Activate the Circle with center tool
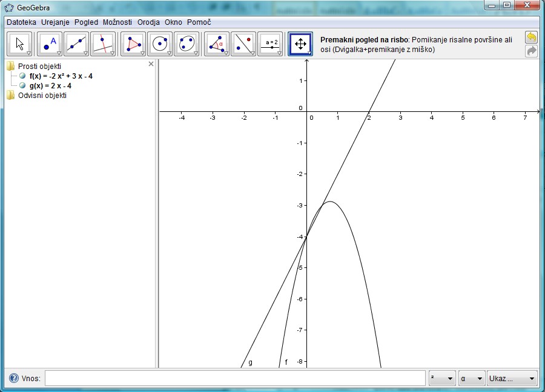 (x=160, y=44)
